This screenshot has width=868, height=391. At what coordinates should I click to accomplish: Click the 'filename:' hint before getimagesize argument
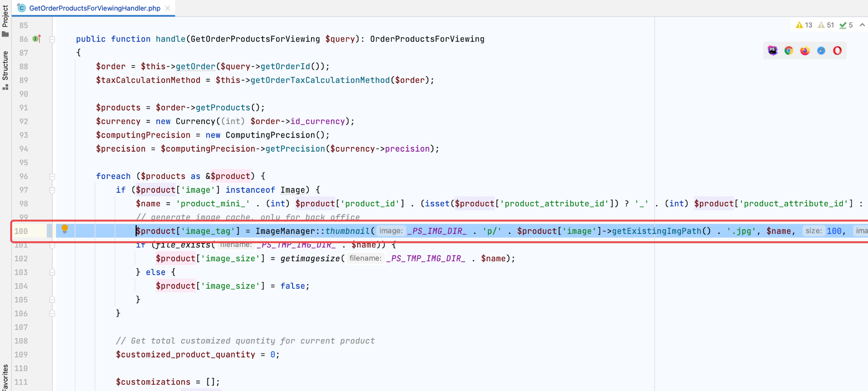click(365, 258)
